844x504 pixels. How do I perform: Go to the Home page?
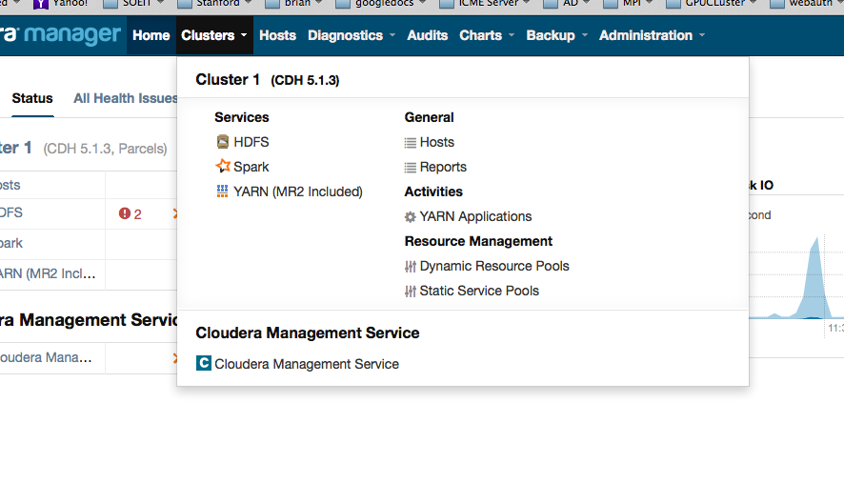tap(151, 35)
